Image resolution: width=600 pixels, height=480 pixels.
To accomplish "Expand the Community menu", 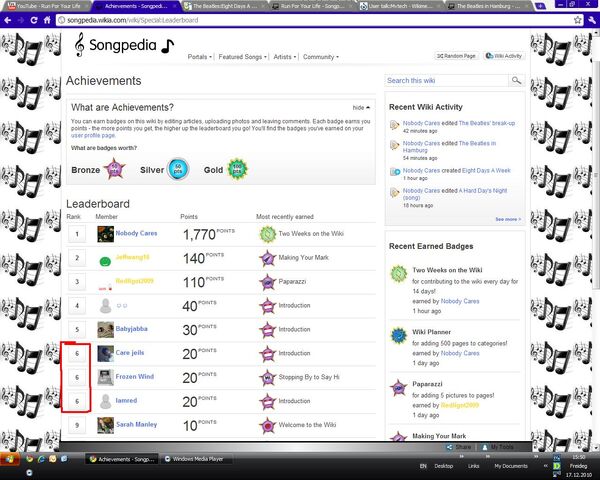I will pos(321,57).
